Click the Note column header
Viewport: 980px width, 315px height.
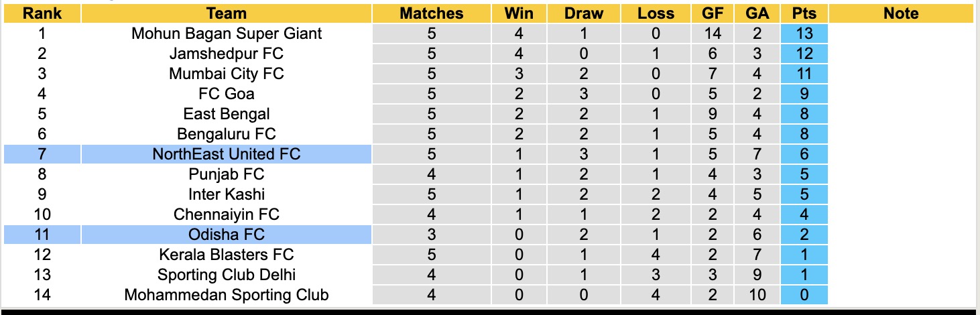902,13
